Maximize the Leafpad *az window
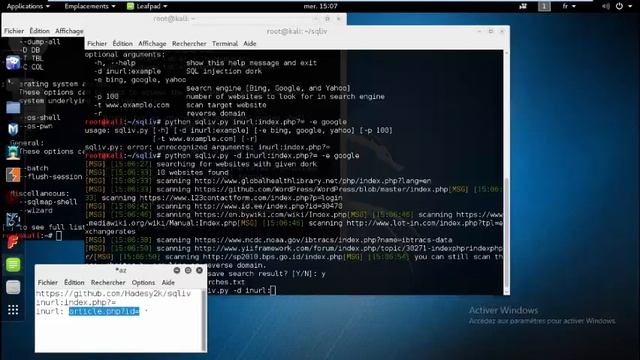Screen dimensions: 640x360 (x=188, y=270)
